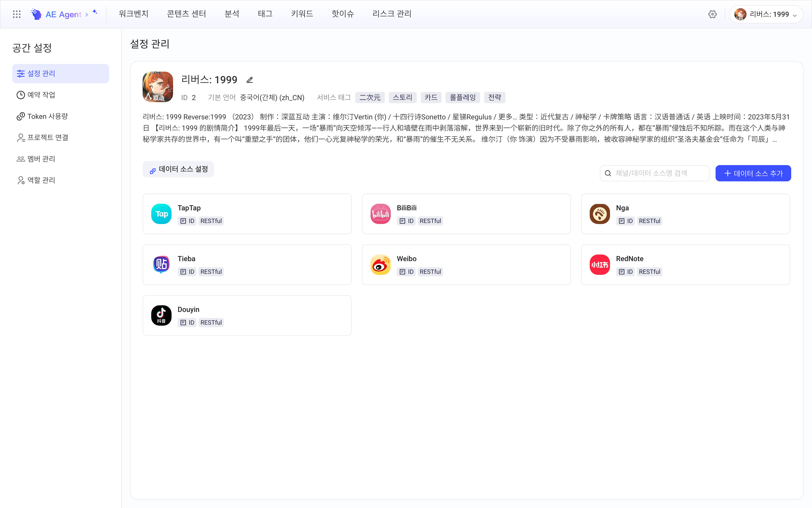Viewport: 812px width, 508px height.
Task: Expand the 리버스: 1999 account dropdown
Action: [x=766, y=14]
